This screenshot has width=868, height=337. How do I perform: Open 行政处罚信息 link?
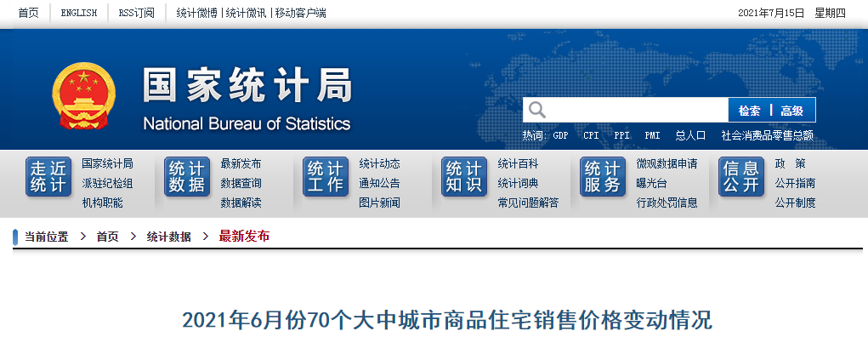point(667,203)
